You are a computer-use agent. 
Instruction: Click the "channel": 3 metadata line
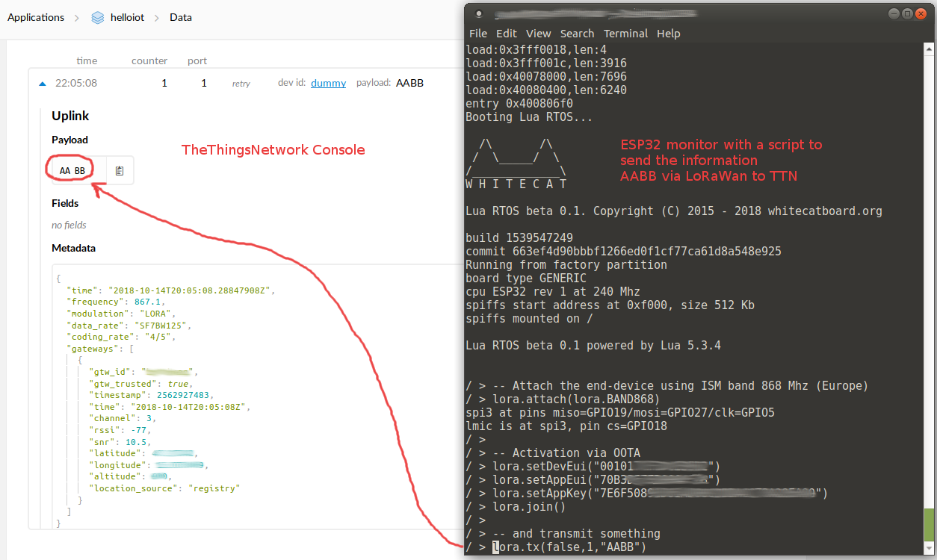click(123, 419)
